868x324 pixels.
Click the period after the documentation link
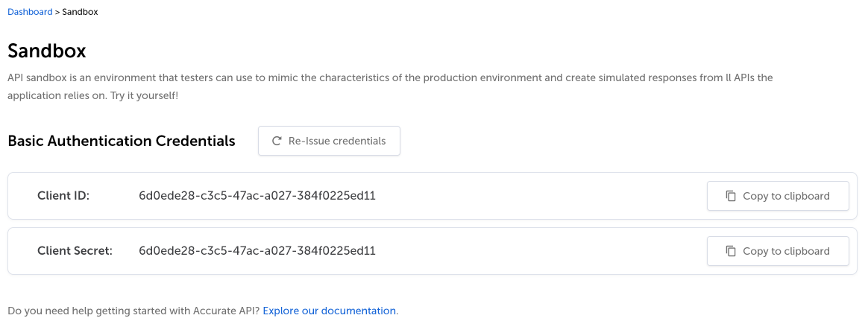(x=397, y=311)
